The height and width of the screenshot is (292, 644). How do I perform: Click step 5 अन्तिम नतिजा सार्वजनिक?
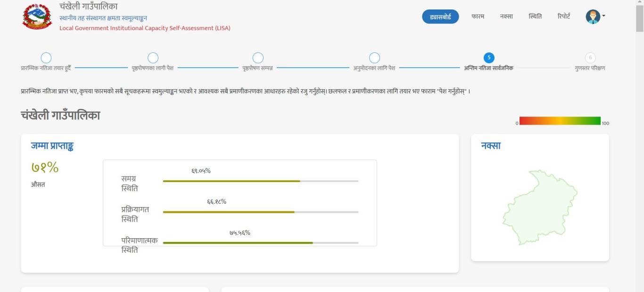pos(489,58)
